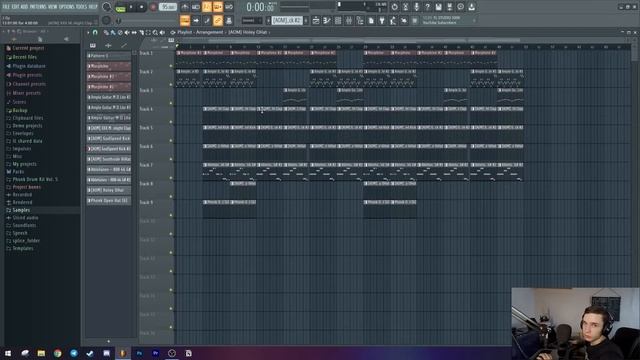Click the microphone one-click recording icon
The width and height of the screenshot is (640, 360).
pos(416,7)
